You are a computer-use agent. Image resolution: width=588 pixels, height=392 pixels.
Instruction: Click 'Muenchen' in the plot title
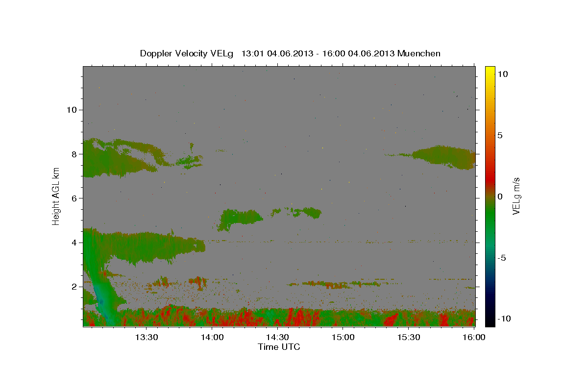[x=419, y=53]
